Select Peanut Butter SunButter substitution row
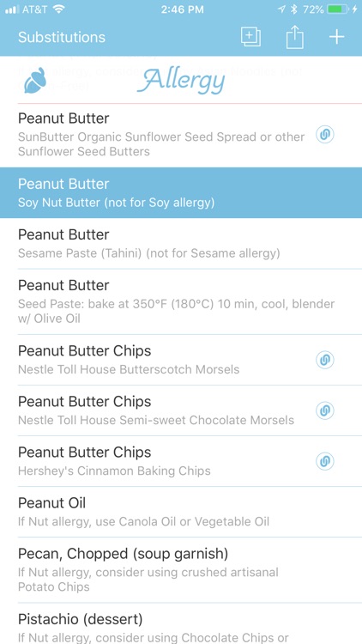 (x=181, y=135)
